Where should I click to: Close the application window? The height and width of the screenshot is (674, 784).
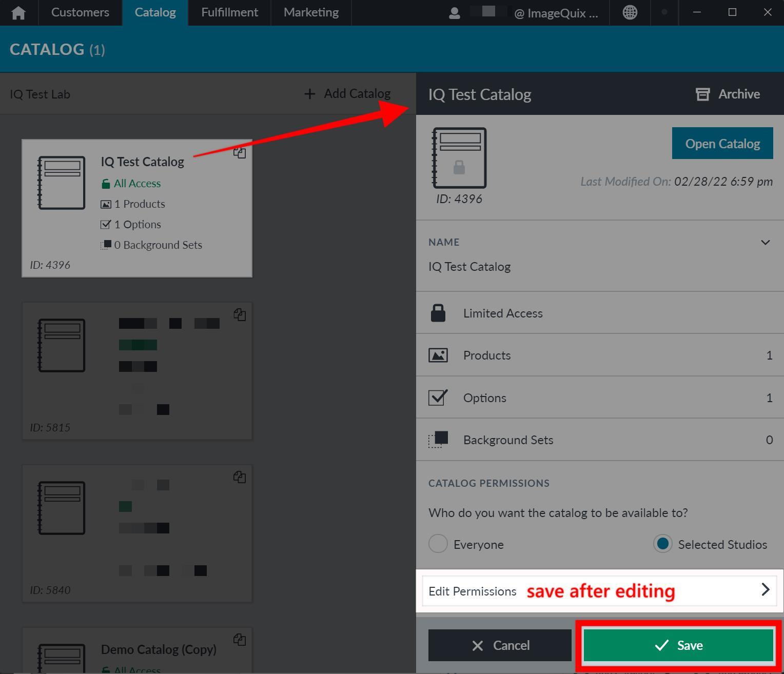(768, 12)
